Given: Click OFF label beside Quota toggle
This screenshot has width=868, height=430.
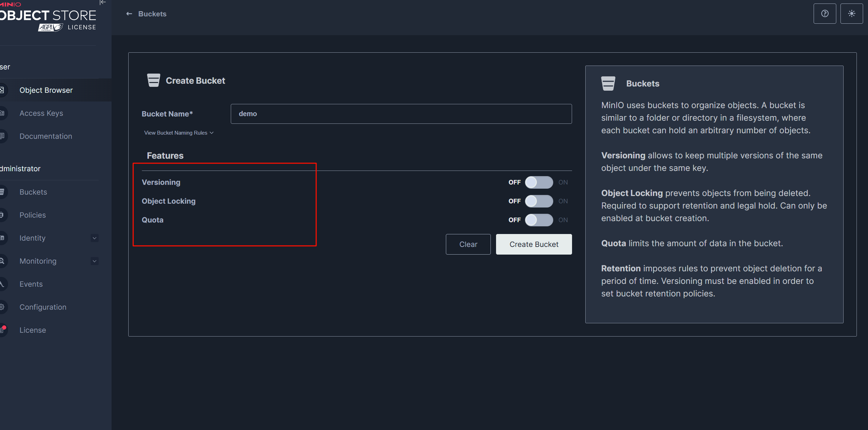Looking at the screenshot, I should coord(515,220).
